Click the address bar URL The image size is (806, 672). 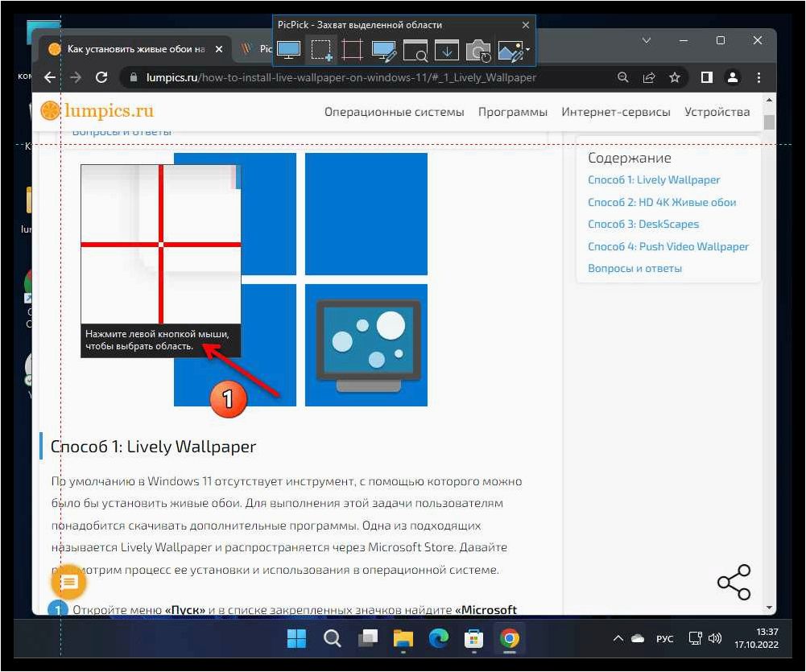click(x=341, y=77)
